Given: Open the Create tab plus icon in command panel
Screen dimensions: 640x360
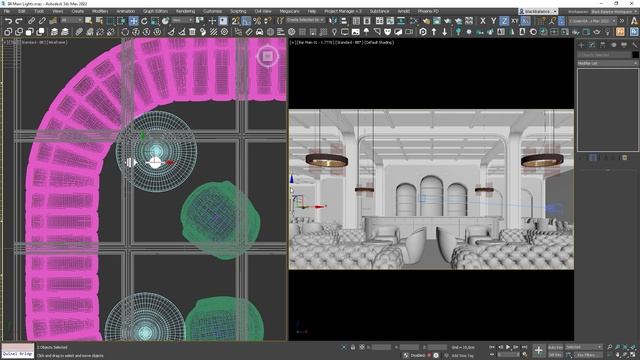Looking at the screenshot, I should point(581,45).
